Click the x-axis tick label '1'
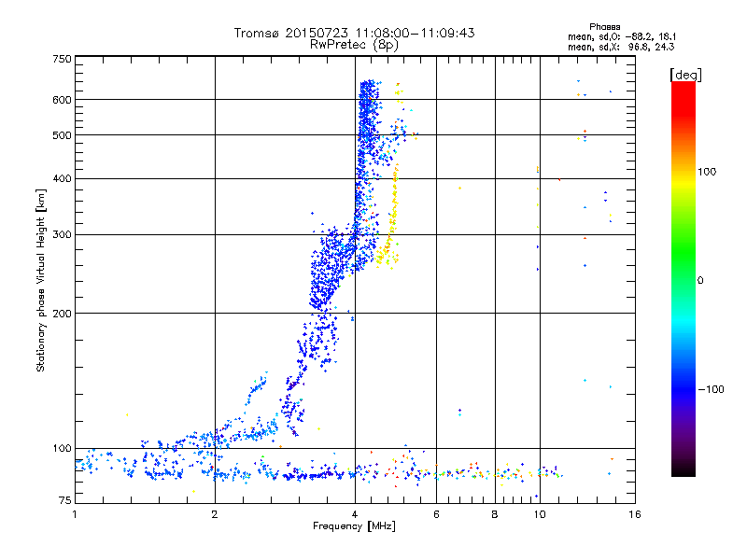Image resolution: width=747 pixels, height=560 pixels. pyautogui.click(x=75, y=514)
